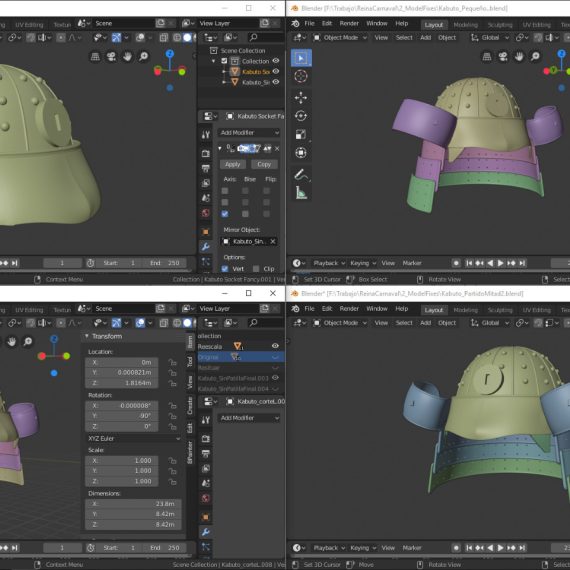Lock Scale Z in the Transform panel

[172, 482]
